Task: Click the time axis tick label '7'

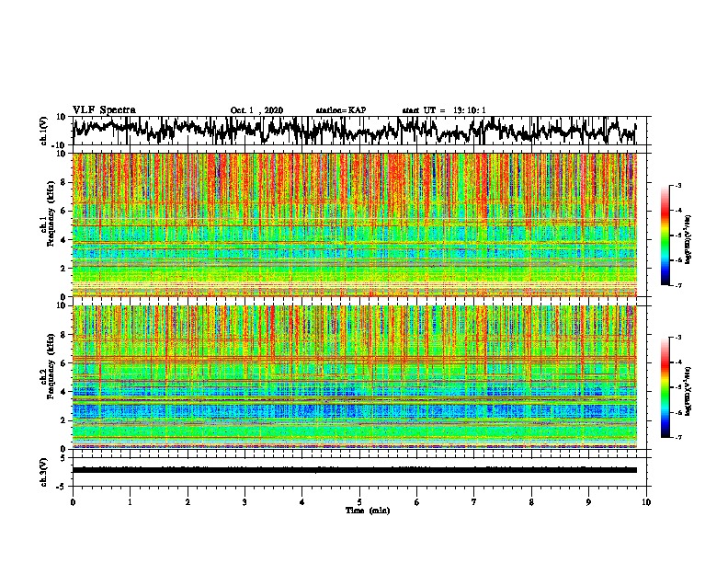Action: (474, 502)
